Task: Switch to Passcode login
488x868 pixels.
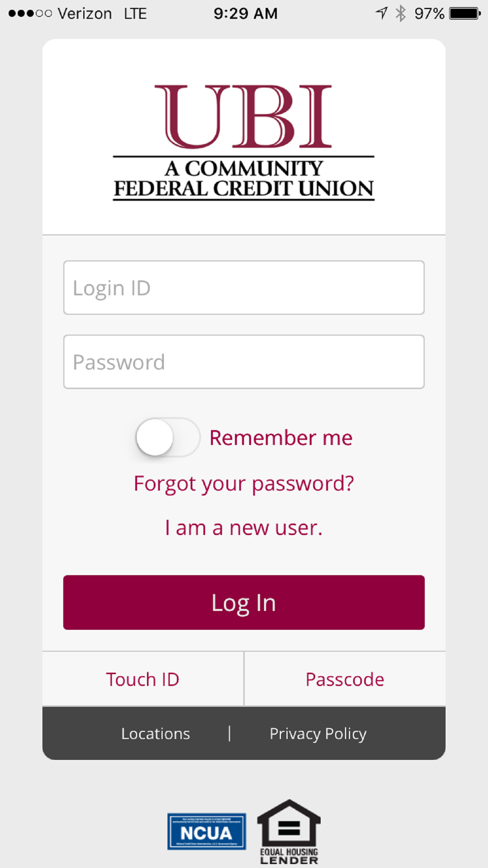Action: click(x=344, y=679)
